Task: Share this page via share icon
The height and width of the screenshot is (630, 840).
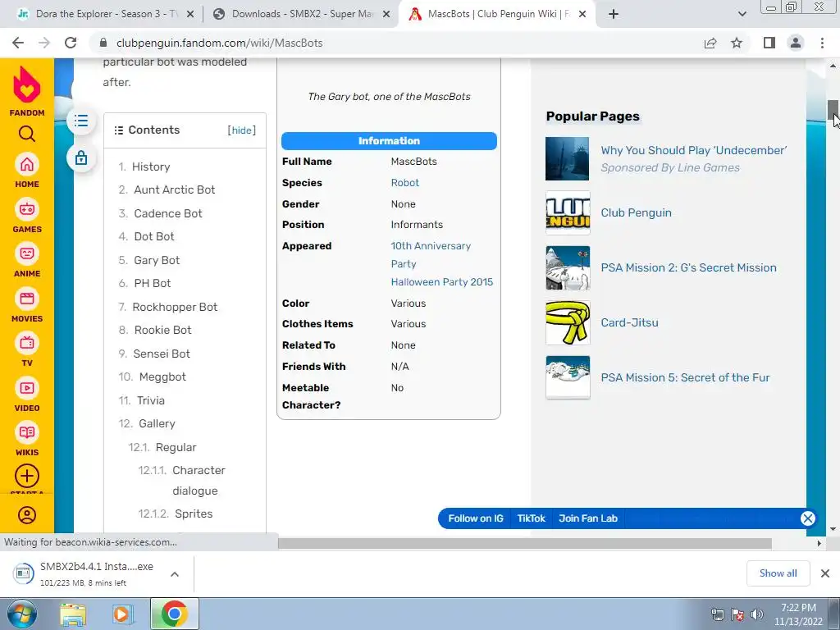Action: (x=710, y=43)
